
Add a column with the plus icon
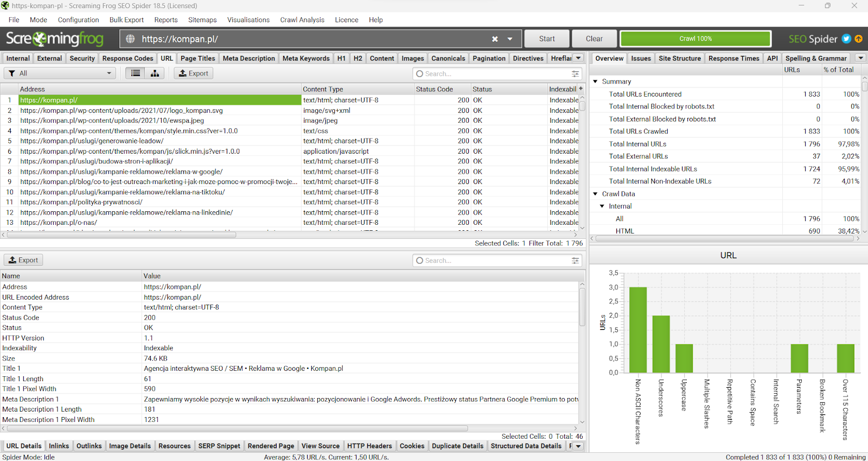pyautogui.click(x=580, y=89)
